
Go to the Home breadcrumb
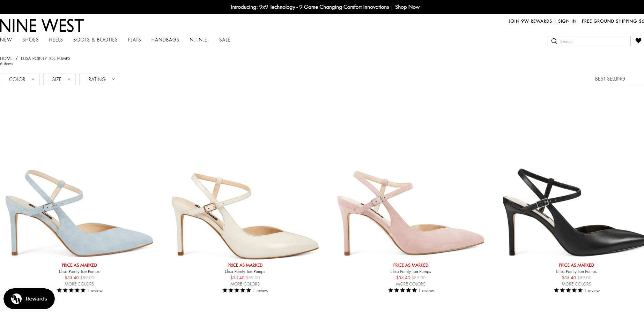pos(6,59)
